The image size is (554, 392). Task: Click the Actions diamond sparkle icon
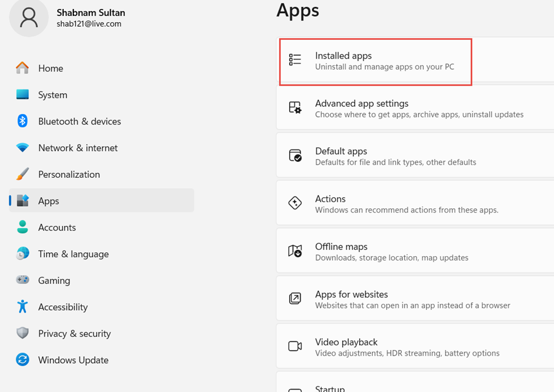click(x=295, y=203)
